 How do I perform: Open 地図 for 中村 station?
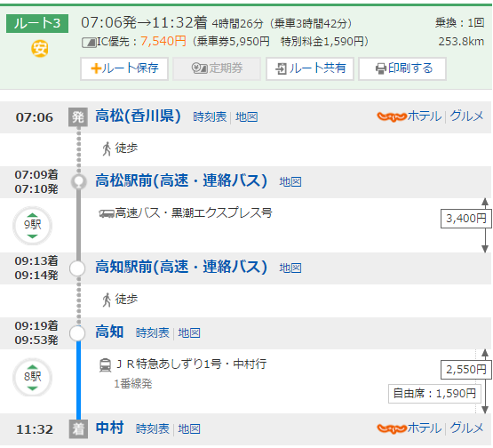(x=189, y=429)
